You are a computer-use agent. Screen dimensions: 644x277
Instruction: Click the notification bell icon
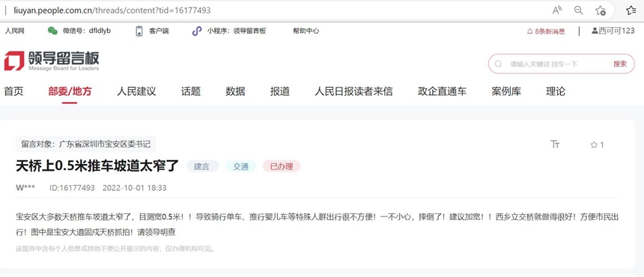(530, 31)
